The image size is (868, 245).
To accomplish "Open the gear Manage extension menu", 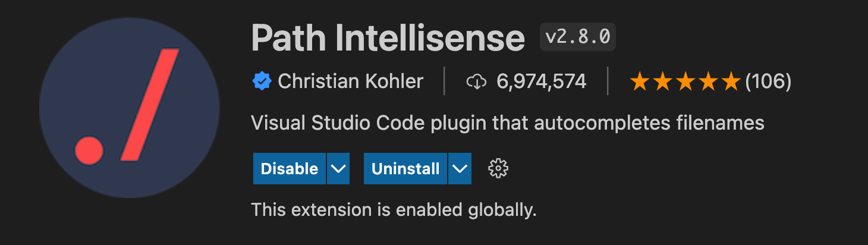I will click(498, 169).
